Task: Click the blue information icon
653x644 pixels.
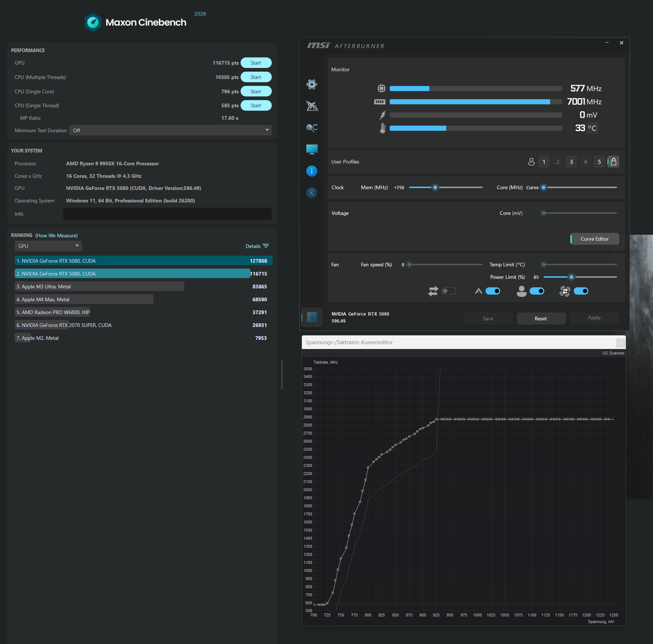Action: click(x=312, y=171)
